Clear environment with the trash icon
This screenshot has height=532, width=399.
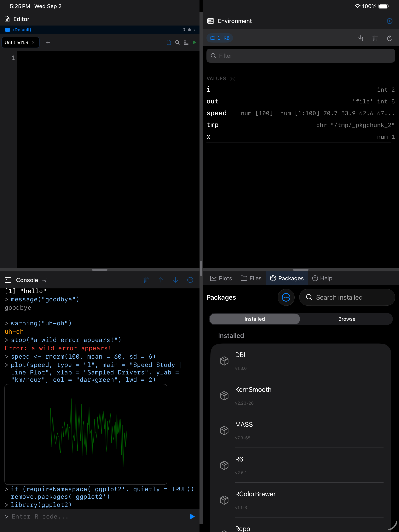tap(375, 38)
